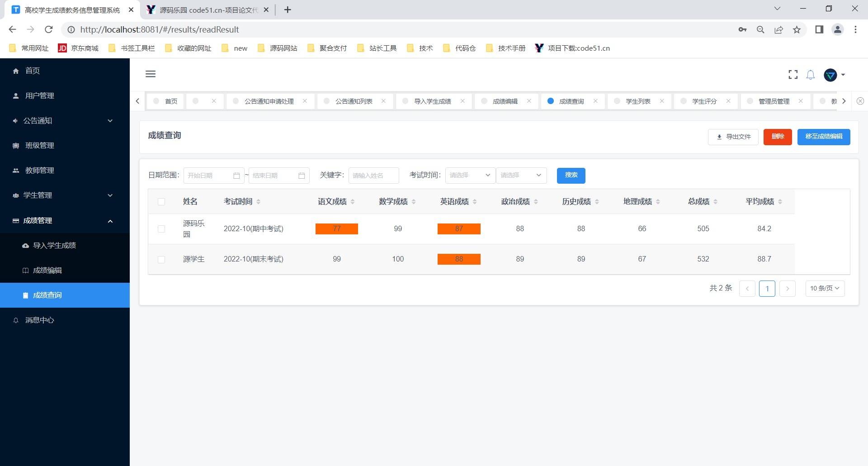Bookmark this page with the star icon

click(x=797, y=29)
